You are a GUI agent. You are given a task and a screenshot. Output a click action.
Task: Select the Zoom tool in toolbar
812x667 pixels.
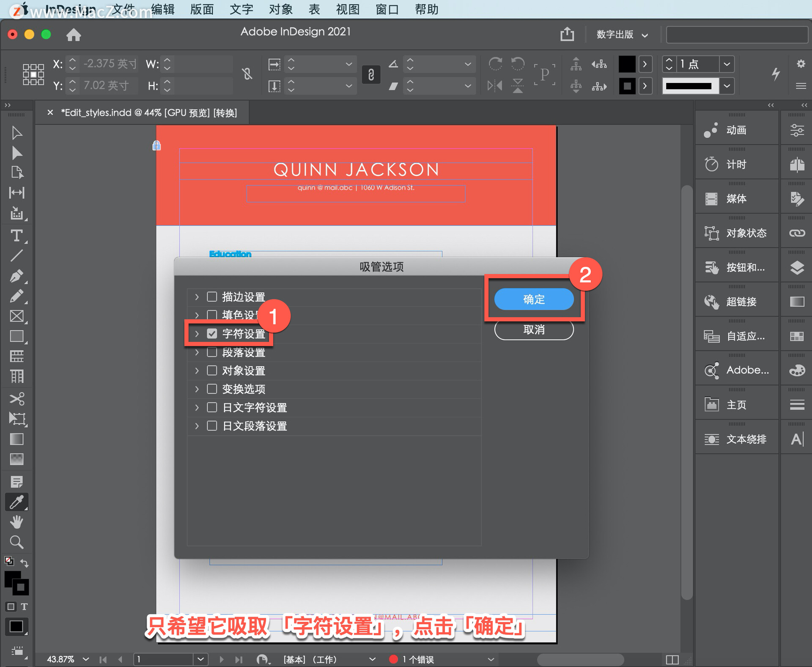(16, 542)
